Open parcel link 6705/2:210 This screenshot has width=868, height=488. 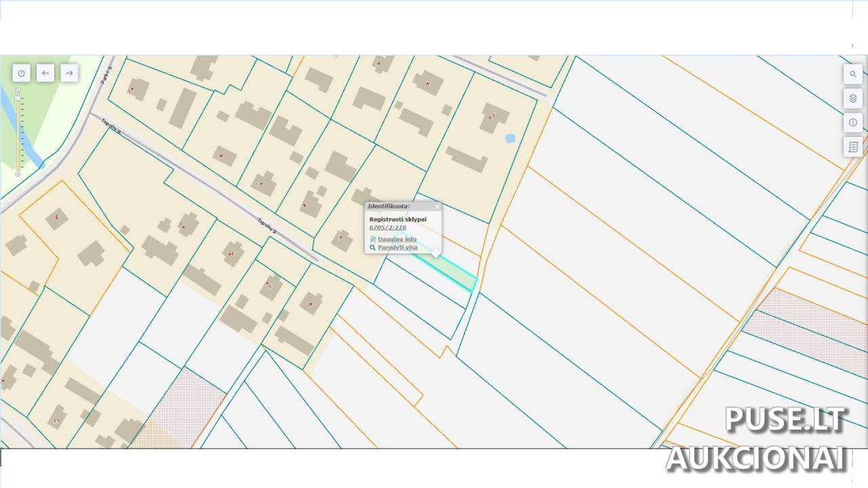387,228
